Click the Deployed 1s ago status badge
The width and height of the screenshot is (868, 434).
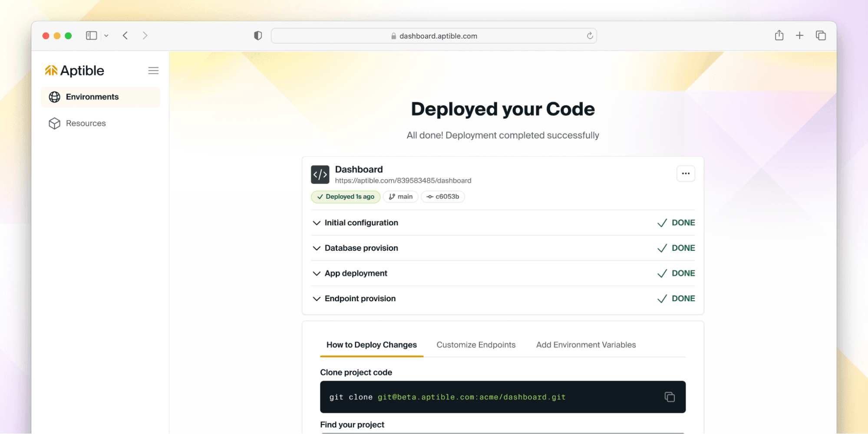346,197
